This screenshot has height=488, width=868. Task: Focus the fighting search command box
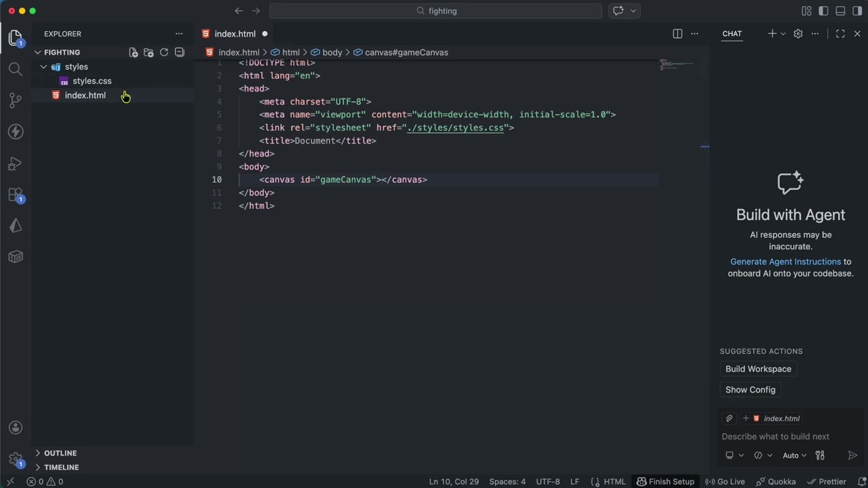(435, 11)
